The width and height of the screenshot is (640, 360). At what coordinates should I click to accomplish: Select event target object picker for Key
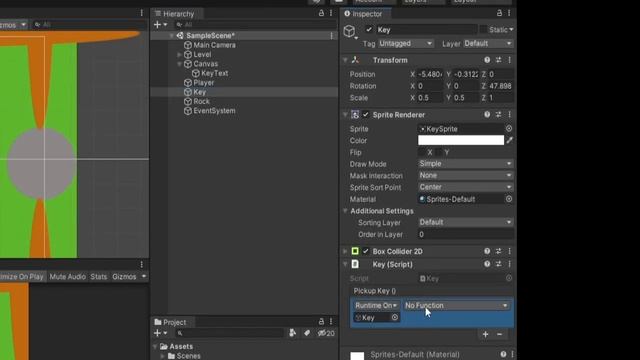(x=395, y=318)
